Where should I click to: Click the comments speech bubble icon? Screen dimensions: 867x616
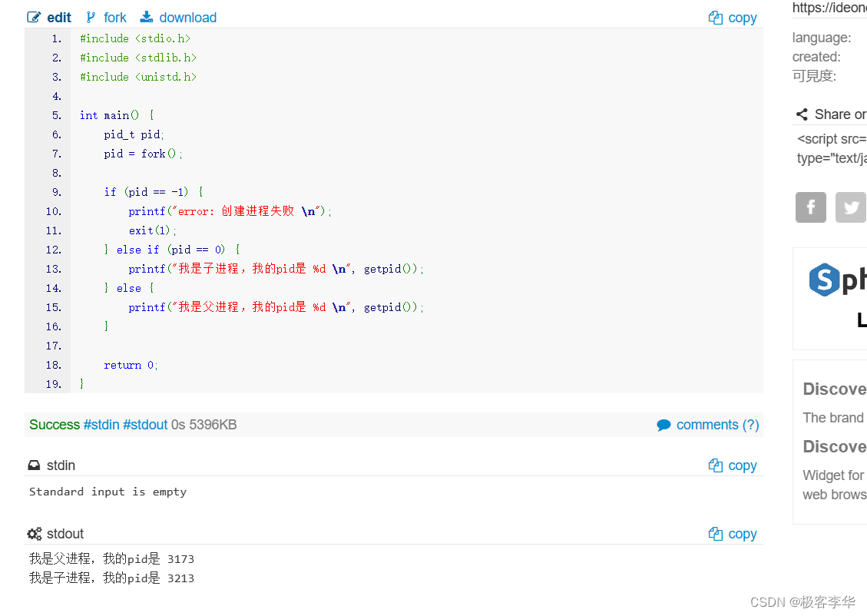pyautogui.click(x=663, y=426)
